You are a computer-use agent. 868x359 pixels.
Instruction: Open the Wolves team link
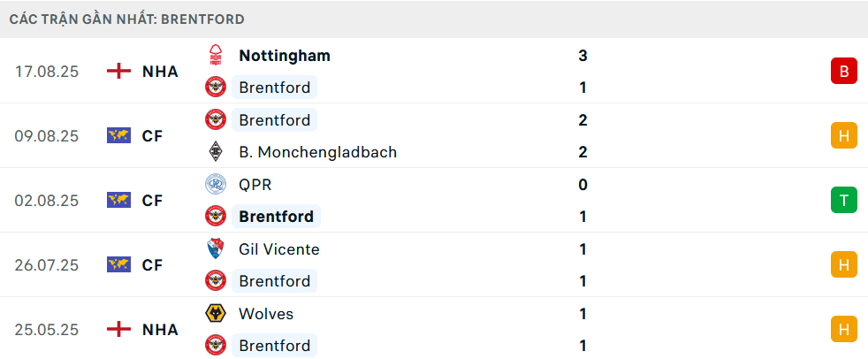pos(266,314)
